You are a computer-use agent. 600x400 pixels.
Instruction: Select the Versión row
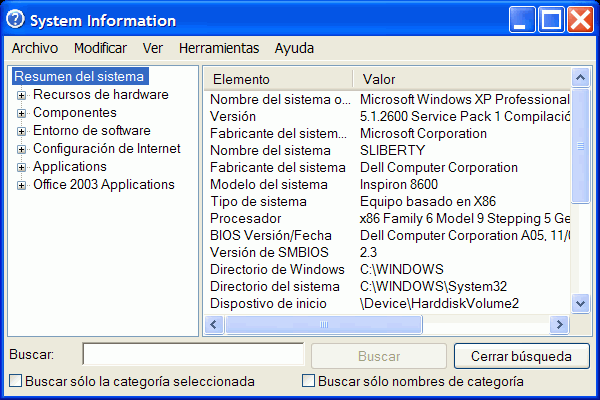pos(387,116)
